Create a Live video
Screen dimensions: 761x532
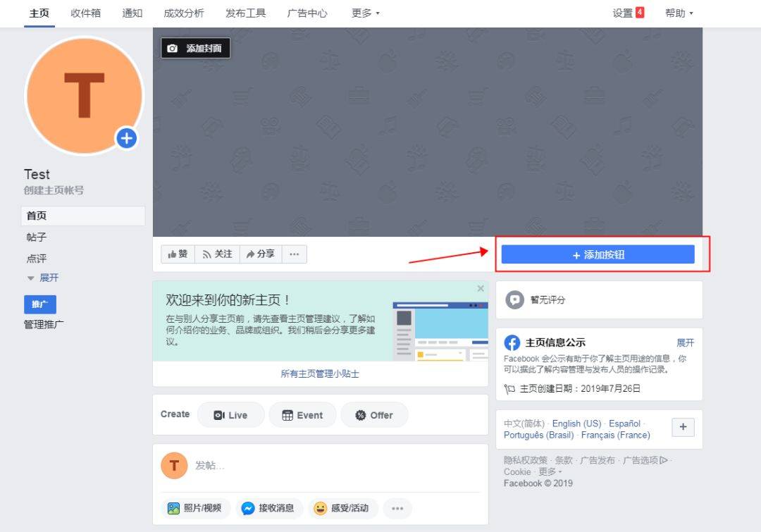point(231,415)
